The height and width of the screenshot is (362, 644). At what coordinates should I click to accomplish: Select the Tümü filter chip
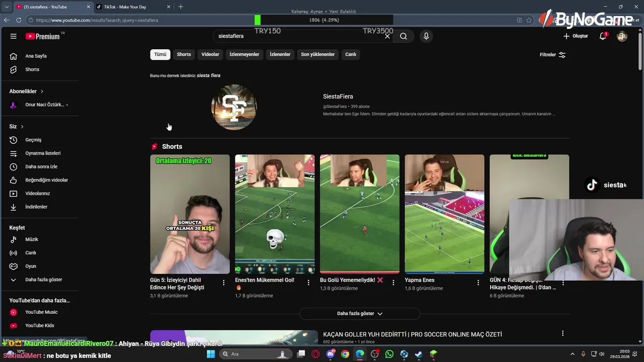coord(160,54)
